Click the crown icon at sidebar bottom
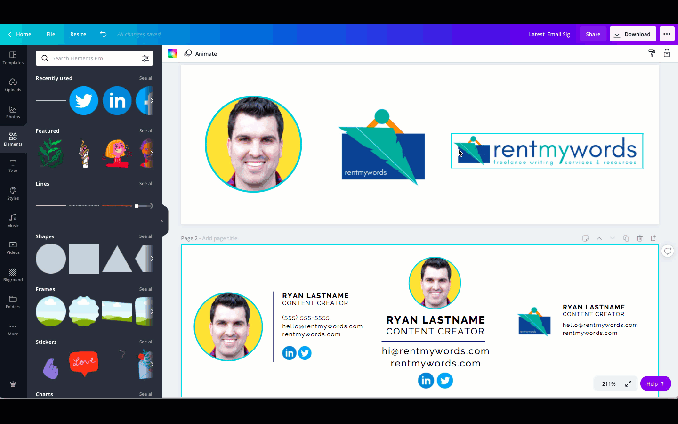The height and width of the screenshot is (424, 678). tap(13, 384)
